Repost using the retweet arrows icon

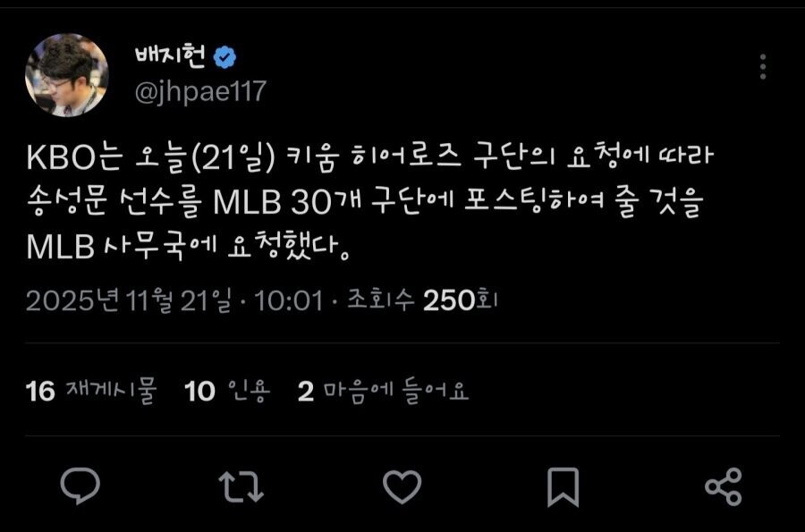click(x=241, y=486)
